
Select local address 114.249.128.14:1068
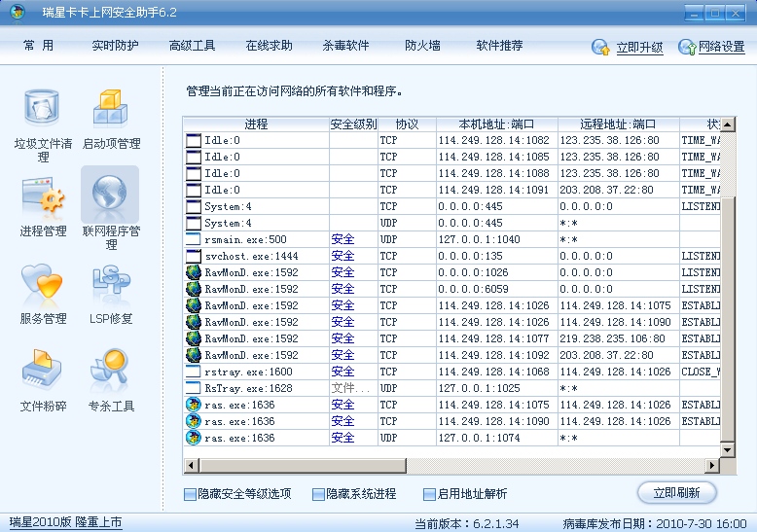(x=493, y=372)
